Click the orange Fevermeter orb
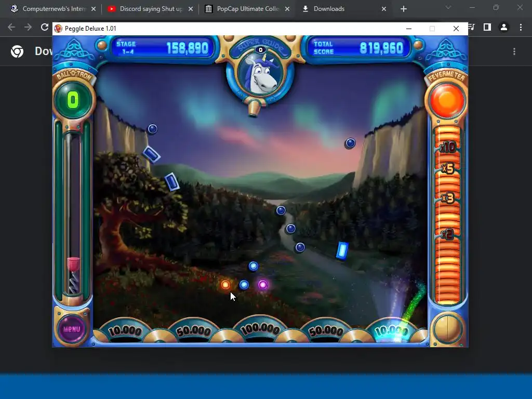Screen dimensions: 532x399 [447, 101]
